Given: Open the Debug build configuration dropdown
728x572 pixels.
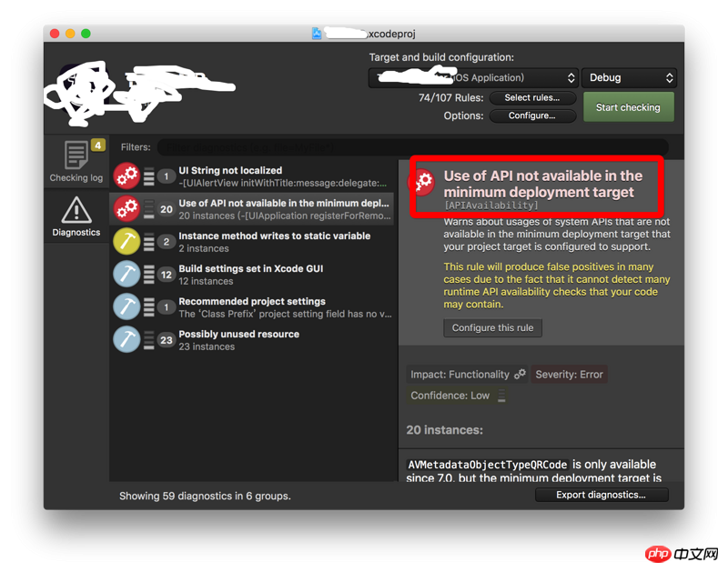Looking at the screenshot, I should coord(629,77).
